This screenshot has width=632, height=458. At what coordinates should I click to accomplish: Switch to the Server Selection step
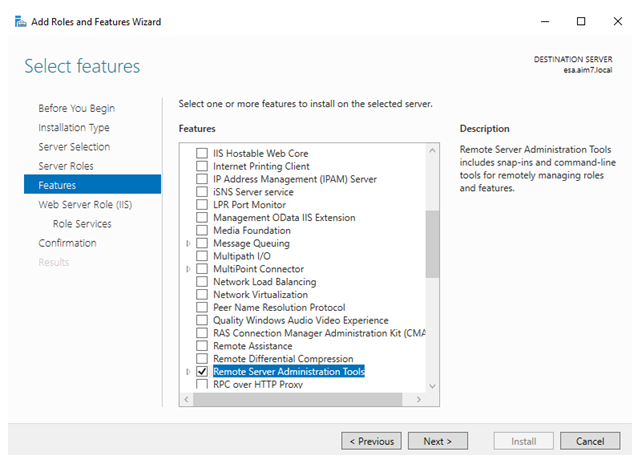click(x=74, y=147)
